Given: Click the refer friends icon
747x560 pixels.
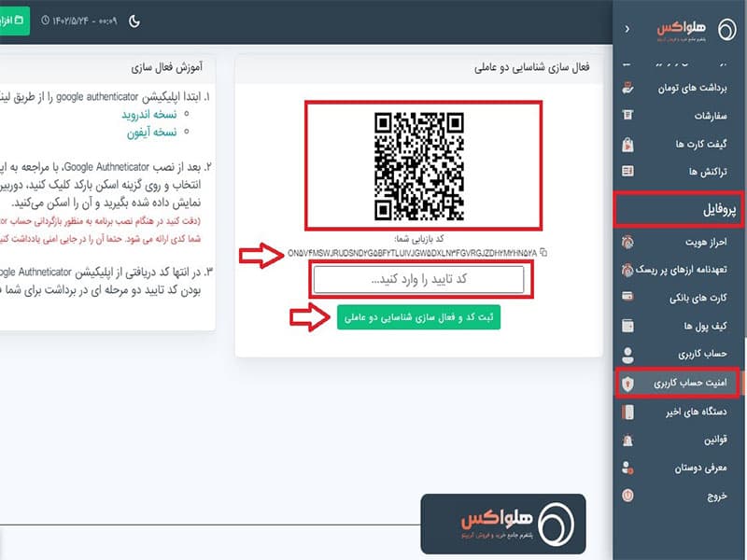Looking at the screenshot, I should coord(627,469).
